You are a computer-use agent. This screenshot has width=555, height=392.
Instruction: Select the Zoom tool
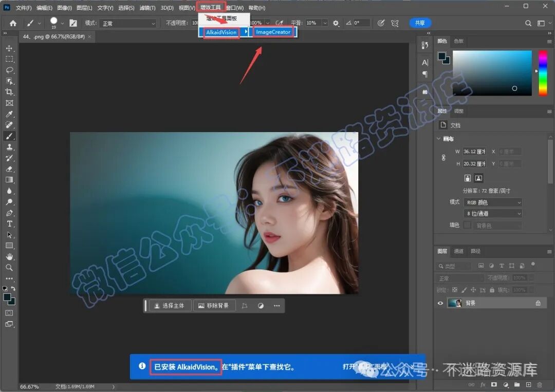coord(9,268)
